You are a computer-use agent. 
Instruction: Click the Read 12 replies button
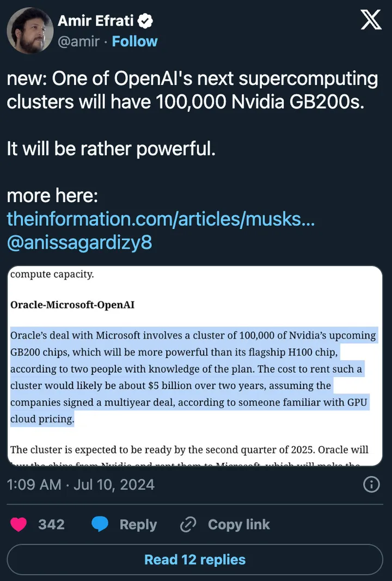(195, 560)
